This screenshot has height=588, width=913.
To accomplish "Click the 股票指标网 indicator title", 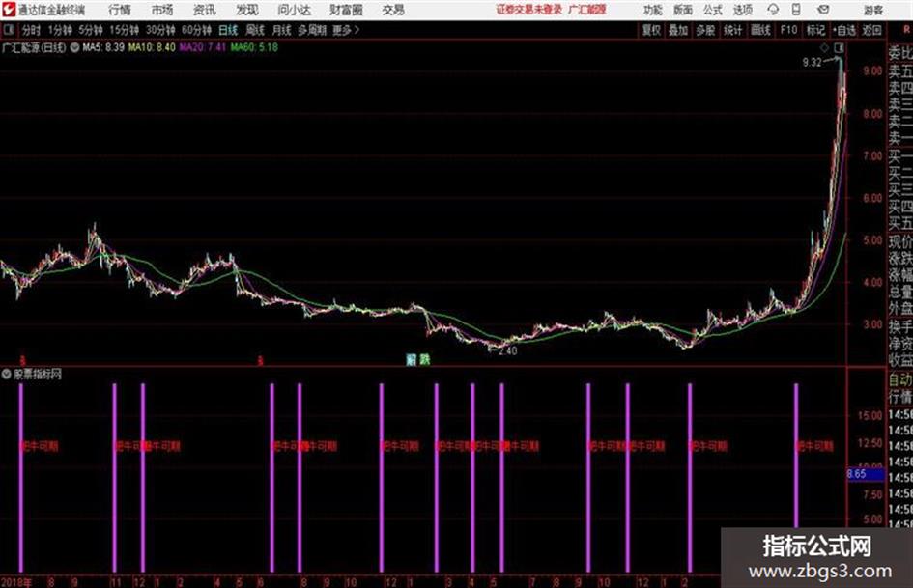I will point(38,374).
